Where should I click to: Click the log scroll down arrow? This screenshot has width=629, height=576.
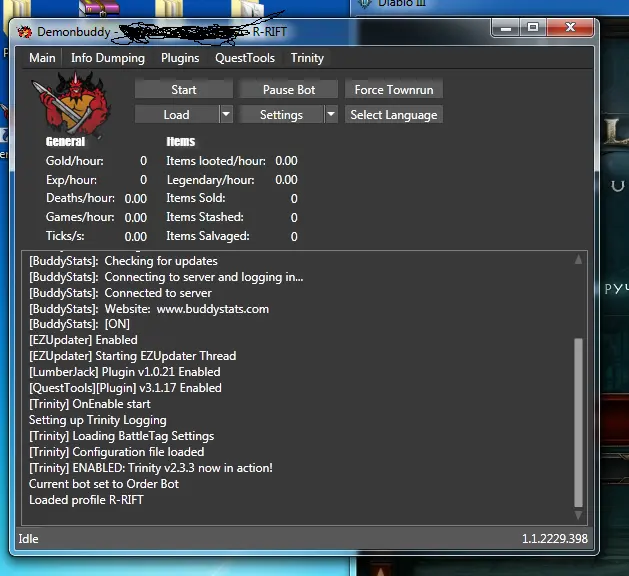coord(578,515)
